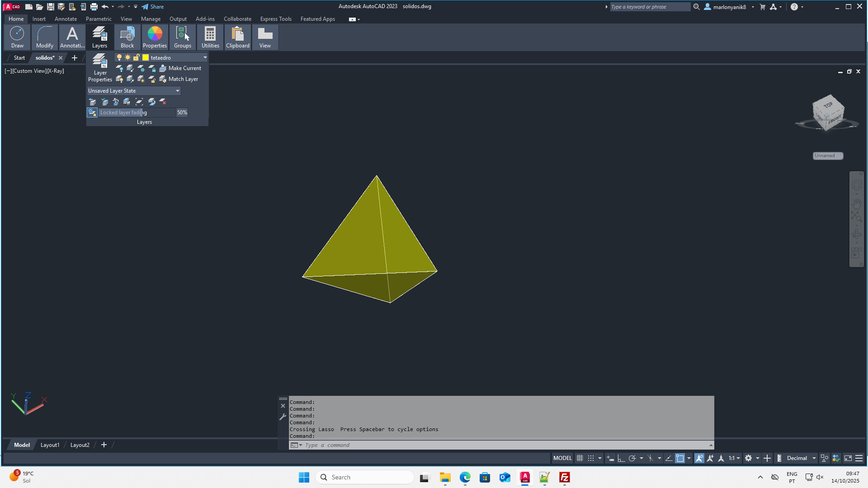Open the Unsaved Layer State dropdown

point(177,91)
